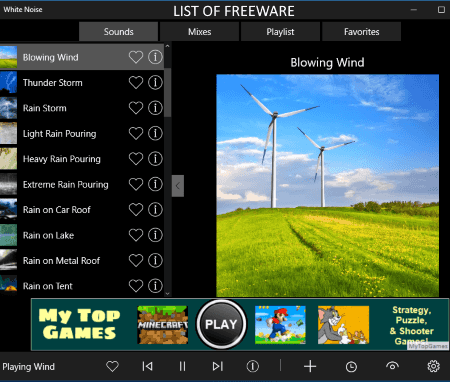This screenshot has width=450, height=382.
Task: Select the Heavy Rain Pouring row text
Action: click(x=62, y=159)
